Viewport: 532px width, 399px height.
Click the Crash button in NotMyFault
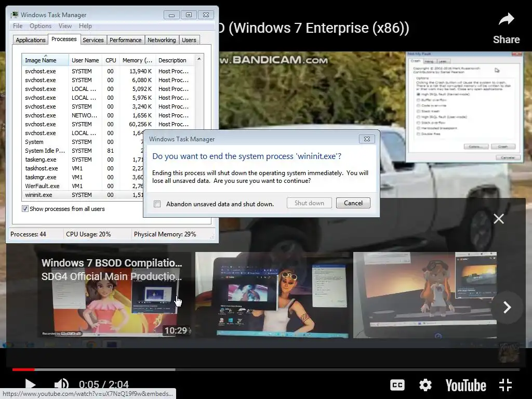click(503, 147)
